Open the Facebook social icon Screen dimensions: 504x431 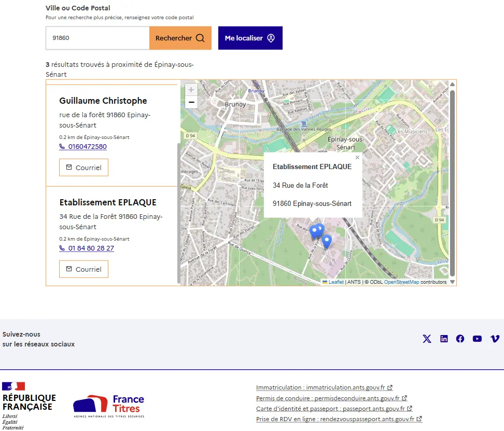point(460,339)
